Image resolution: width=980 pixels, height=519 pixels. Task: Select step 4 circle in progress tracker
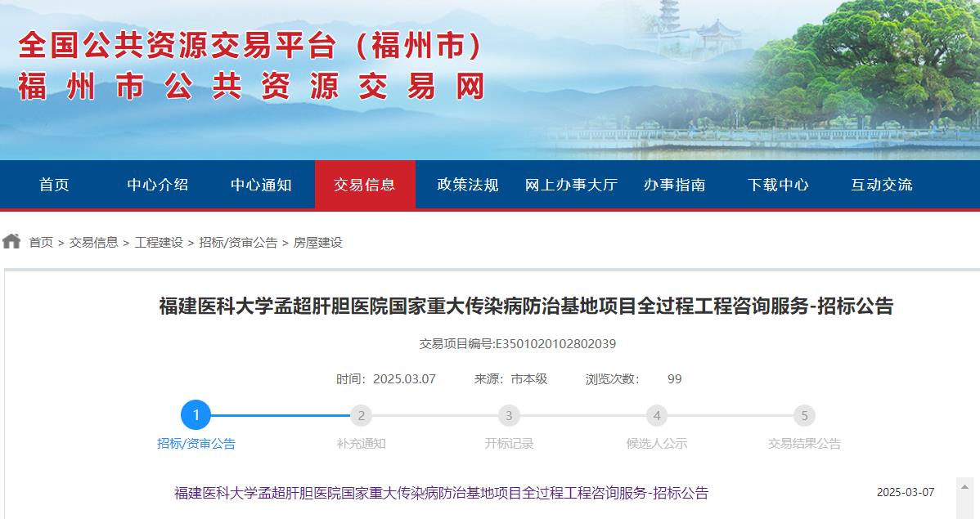tap(657, 415)
